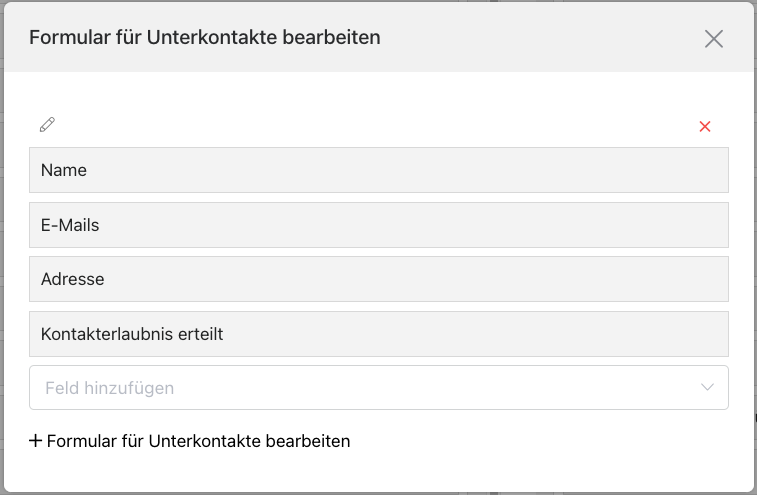757x495 pixels.
Task: Close the Unterkontakte form dialog
Action: 713,39
